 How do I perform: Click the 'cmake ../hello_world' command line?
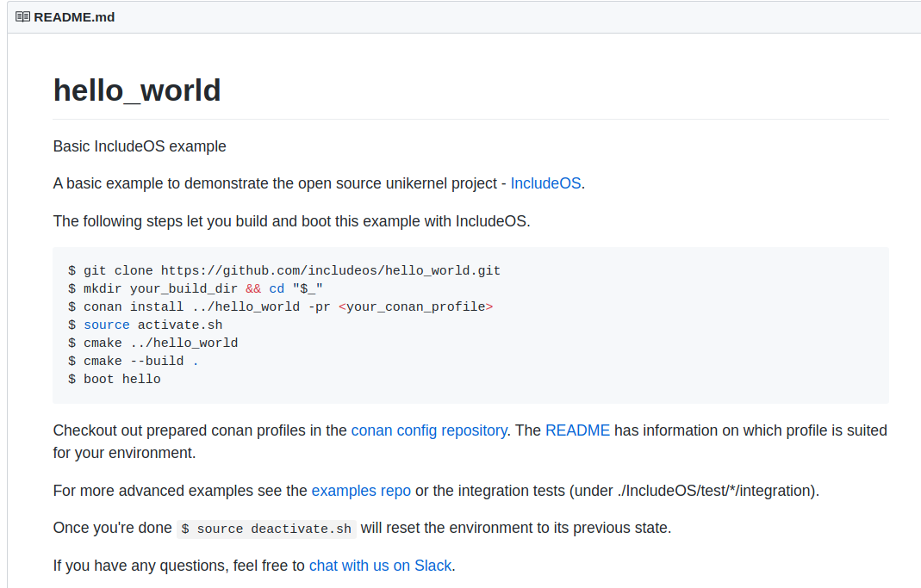tap(152, 344)
